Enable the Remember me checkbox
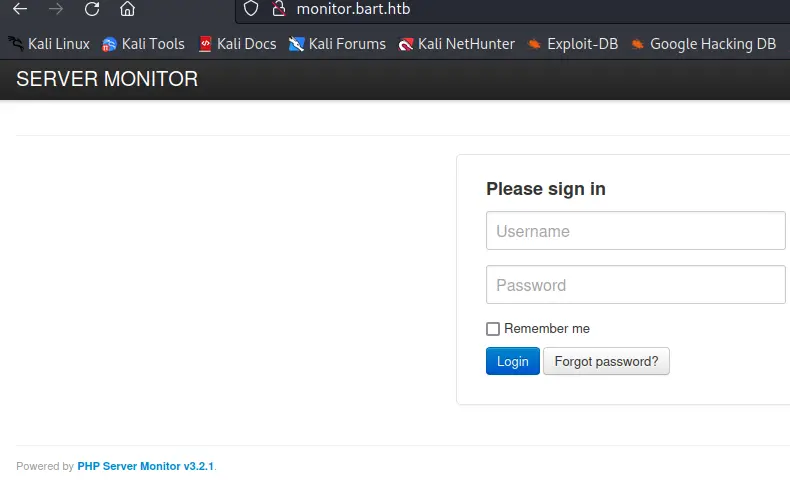This screenshot has width=790, height=484. pos(493,329)
